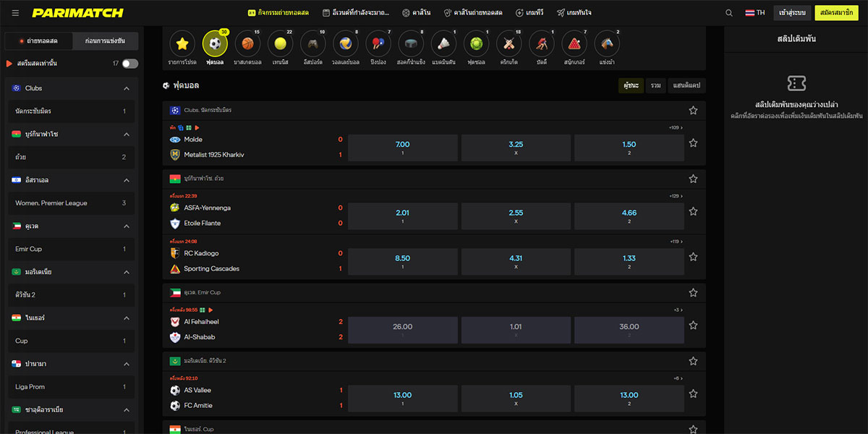Open the horse racing (แข่งม้า) category
Screen dimensions: 868x434
pyautogui.click(x=606, y=45)
